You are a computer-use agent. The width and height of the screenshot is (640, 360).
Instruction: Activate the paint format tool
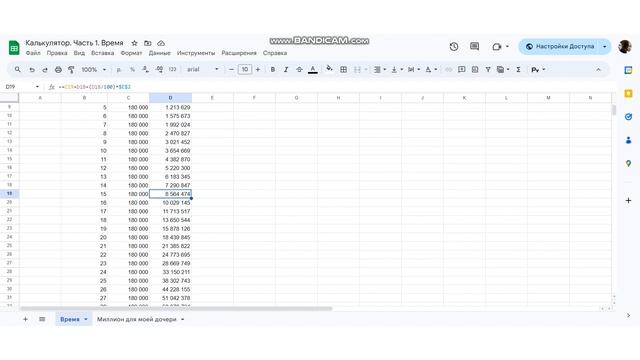click(71, 70)
